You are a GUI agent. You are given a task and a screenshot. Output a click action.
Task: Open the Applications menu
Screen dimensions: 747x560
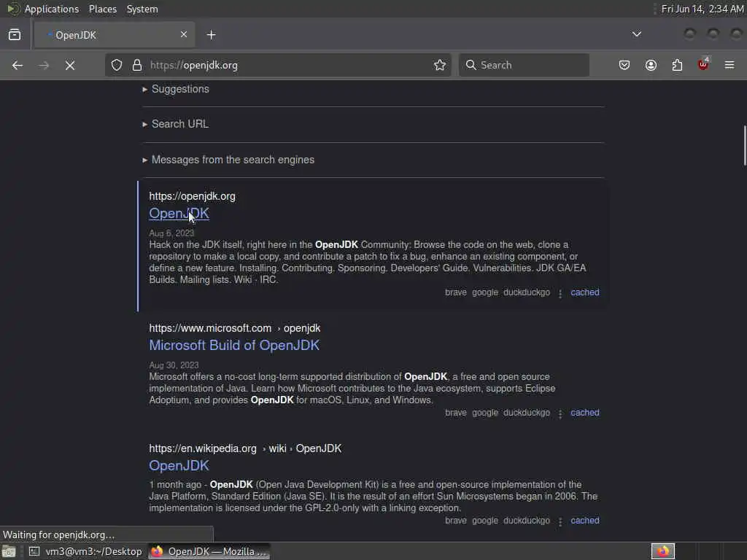pos(52,9)
